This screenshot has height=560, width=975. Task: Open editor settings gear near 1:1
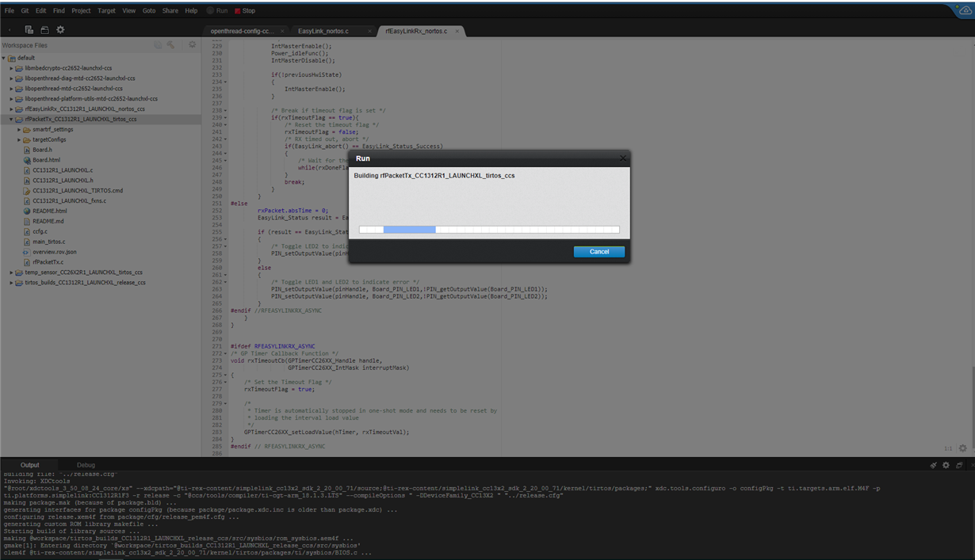[x=962, y=448]
